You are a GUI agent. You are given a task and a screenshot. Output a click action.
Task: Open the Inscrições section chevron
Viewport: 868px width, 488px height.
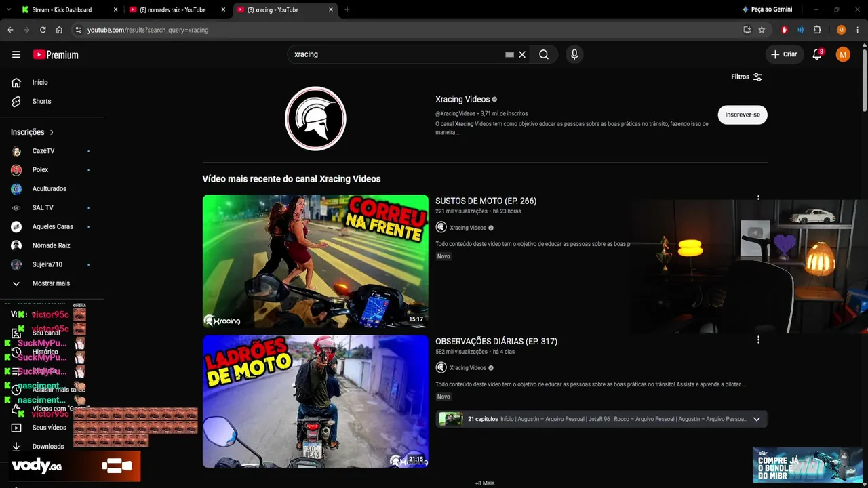[x=52, y=132]
